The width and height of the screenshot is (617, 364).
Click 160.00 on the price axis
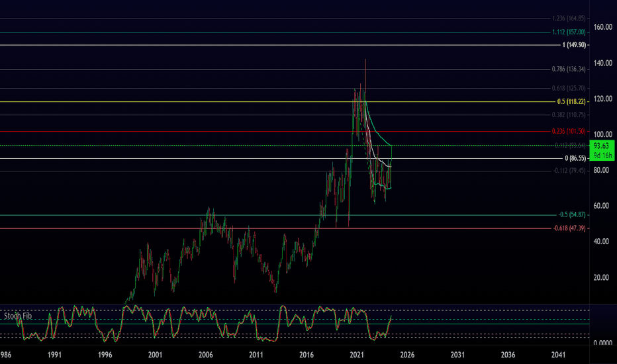(x=603, y=27)
